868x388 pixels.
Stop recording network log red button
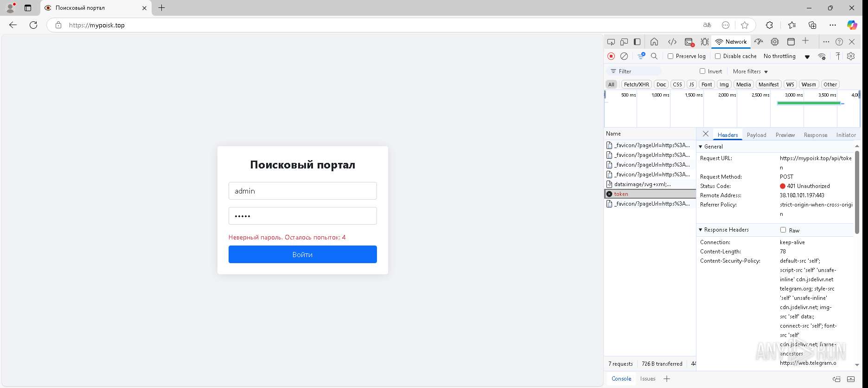[611, 56]
